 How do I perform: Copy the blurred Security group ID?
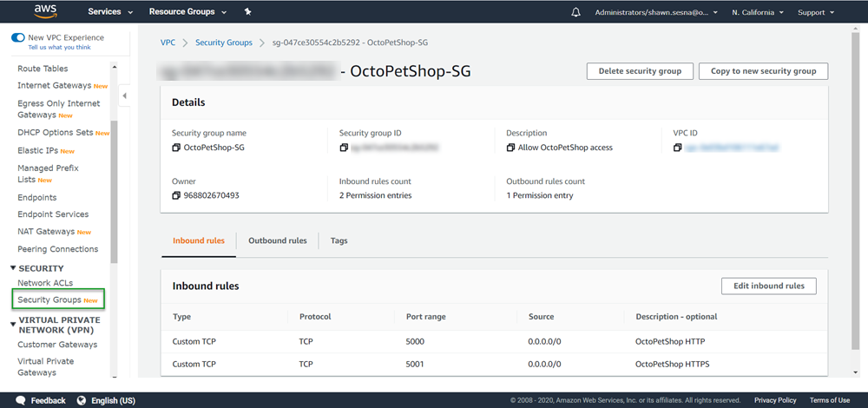343,148
